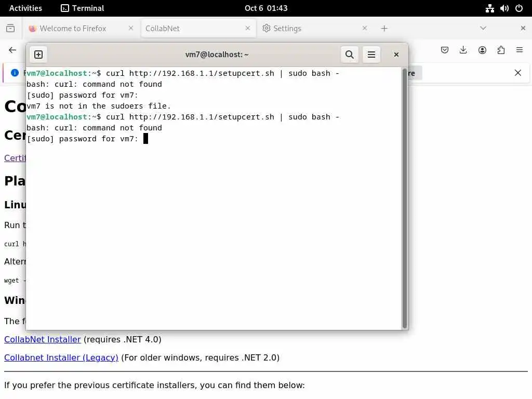Open CollabNet Installer link

(43, 340)
